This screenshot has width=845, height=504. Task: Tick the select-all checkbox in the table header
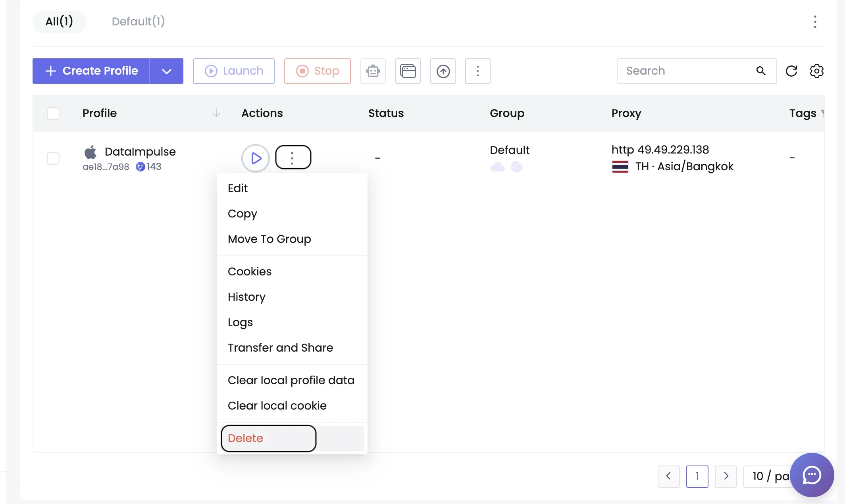53,113
